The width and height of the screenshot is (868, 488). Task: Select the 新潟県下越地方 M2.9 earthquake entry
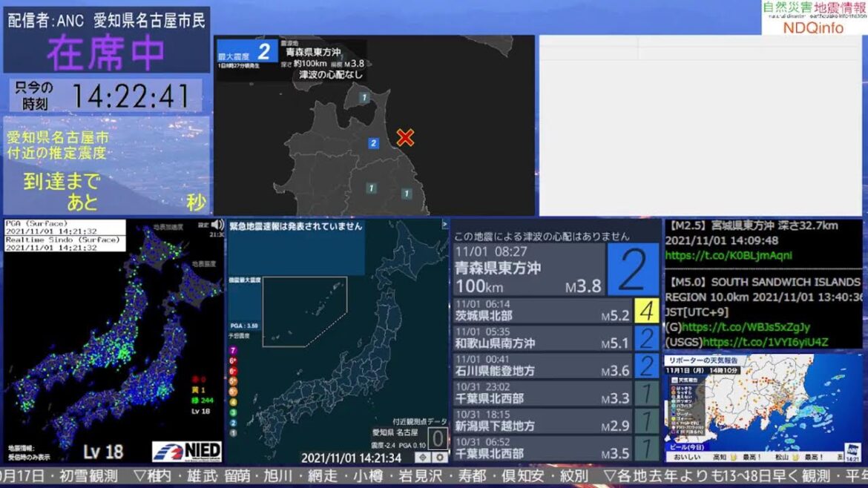tap(542, 421)
